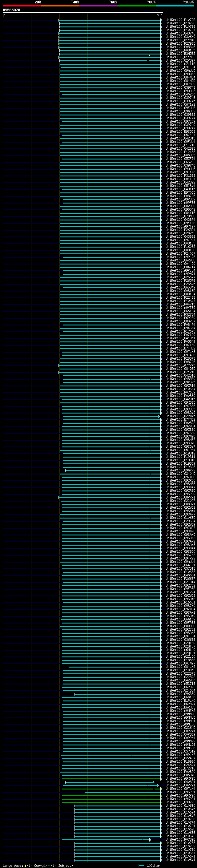
Task: Select the UniRef100_C6T1Y2 label
Action: (x=180, y=104)
